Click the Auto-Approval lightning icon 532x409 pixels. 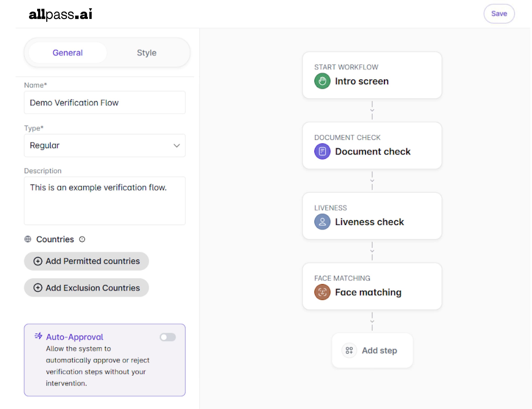39,336
